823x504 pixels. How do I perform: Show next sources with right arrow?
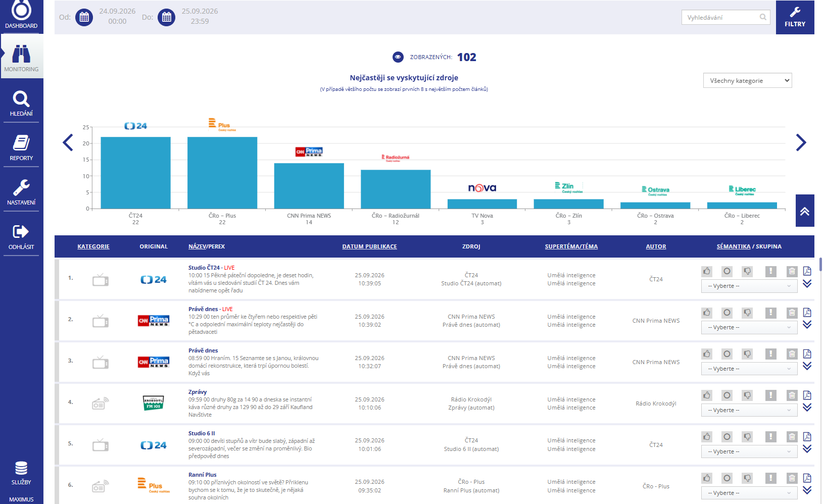coord(801,142)
